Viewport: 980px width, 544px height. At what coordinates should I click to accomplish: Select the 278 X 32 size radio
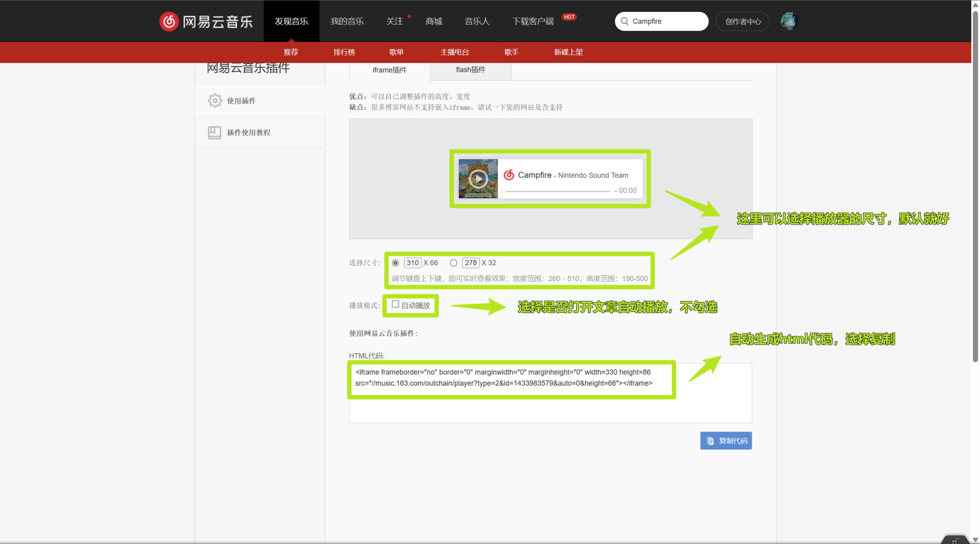coord(454,263)
